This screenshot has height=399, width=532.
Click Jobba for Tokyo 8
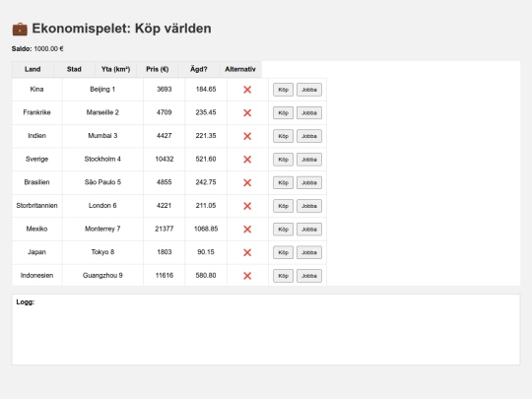point(309,252)
